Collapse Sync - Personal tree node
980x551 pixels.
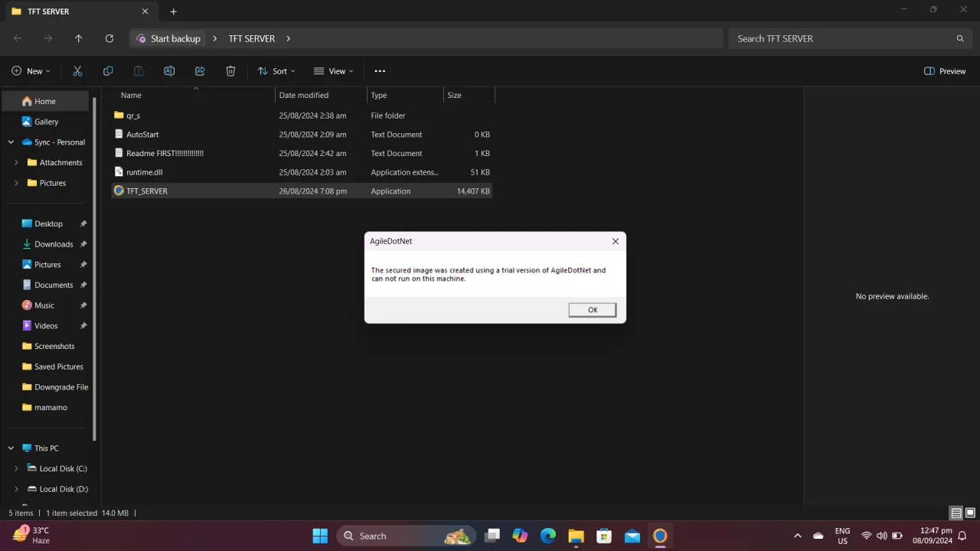[11, 142]
